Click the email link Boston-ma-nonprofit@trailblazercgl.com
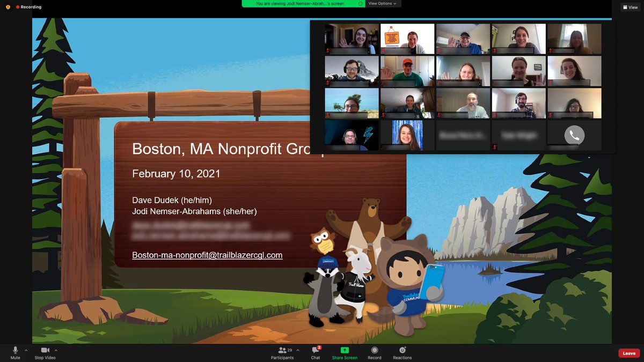 click(x=207, y=255)
